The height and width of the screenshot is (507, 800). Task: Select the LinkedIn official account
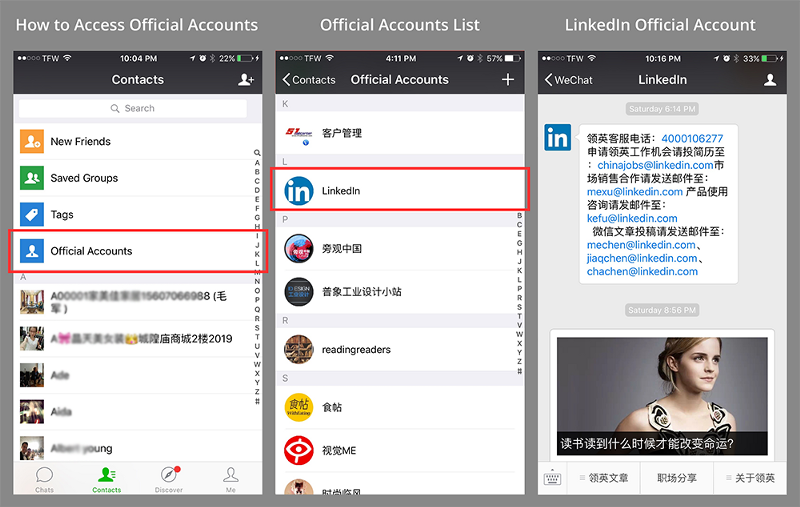[400, 191]
